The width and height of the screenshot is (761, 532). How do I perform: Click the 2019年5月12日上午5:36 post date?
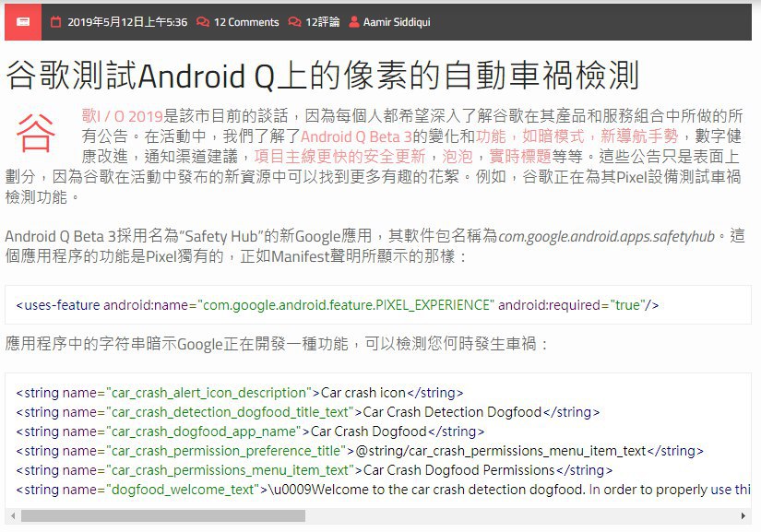(x=127, y=22)
